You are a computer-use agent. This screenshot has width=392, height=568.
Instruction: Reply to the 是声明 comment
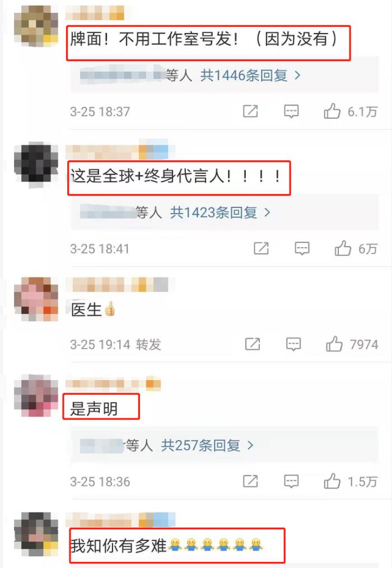[x=291, y=482]
